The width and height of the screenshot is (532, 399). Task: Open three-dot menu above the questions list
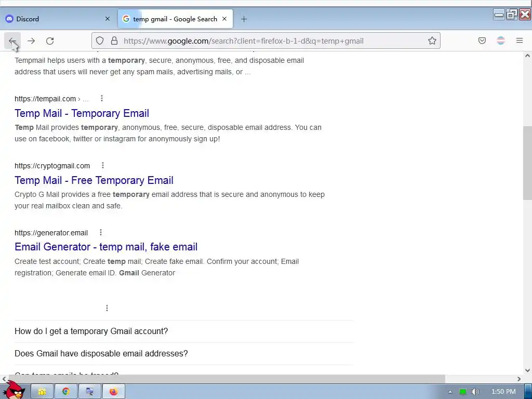(107, 308)
